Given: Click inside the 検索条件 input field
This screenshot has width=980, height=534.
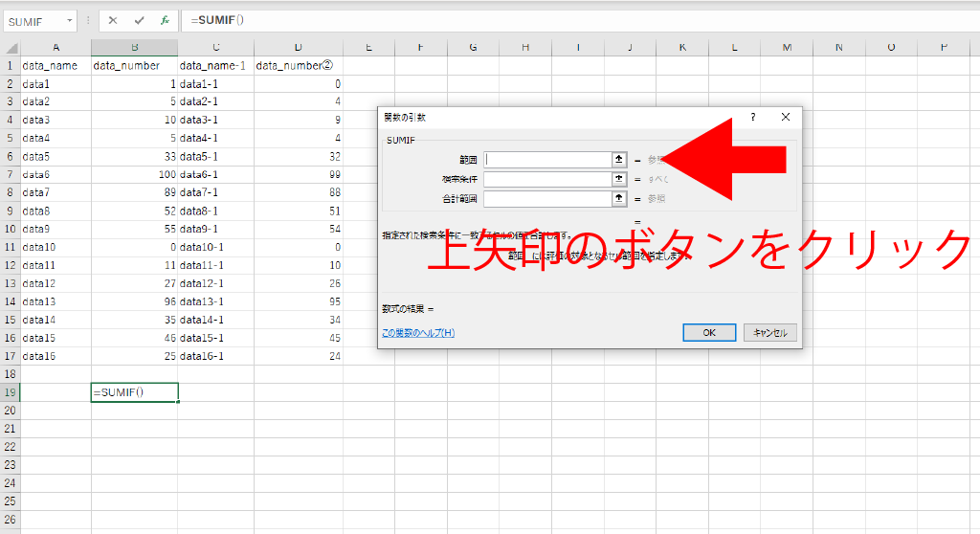Looking at the screenshot, I should click(x=547, y=179).
